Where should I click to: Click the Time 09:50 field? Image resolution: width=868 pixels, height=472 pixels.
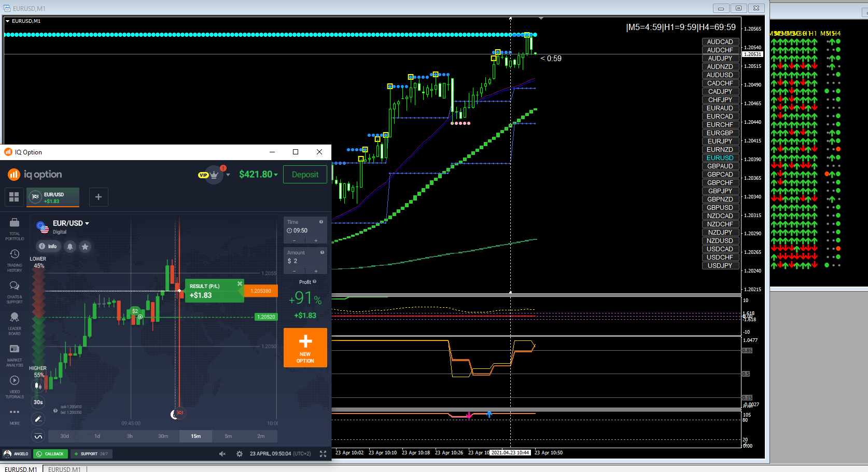coord(305,231)
